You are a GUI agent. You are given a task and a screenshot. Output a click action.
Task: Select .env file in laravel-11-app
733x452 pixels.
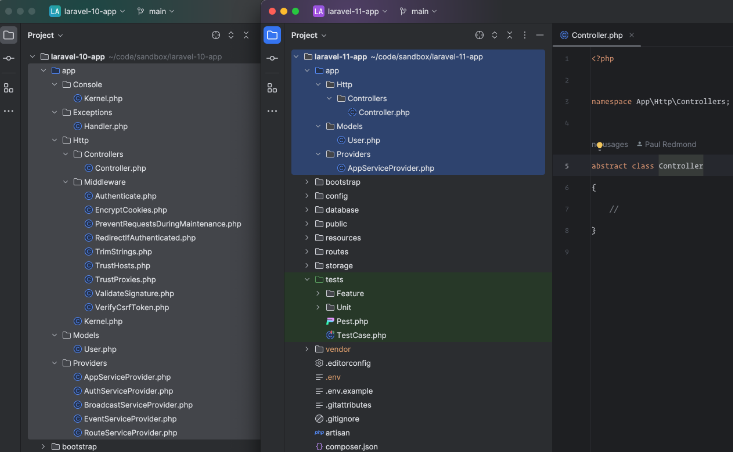332,377
